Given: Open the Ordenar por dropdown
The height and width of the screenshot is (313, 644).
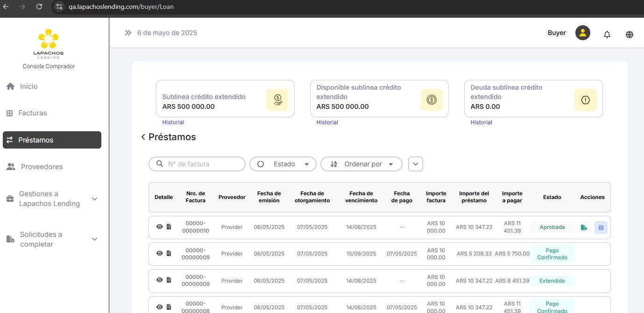Looking at the screenshot, I should (x=361, y=164).
